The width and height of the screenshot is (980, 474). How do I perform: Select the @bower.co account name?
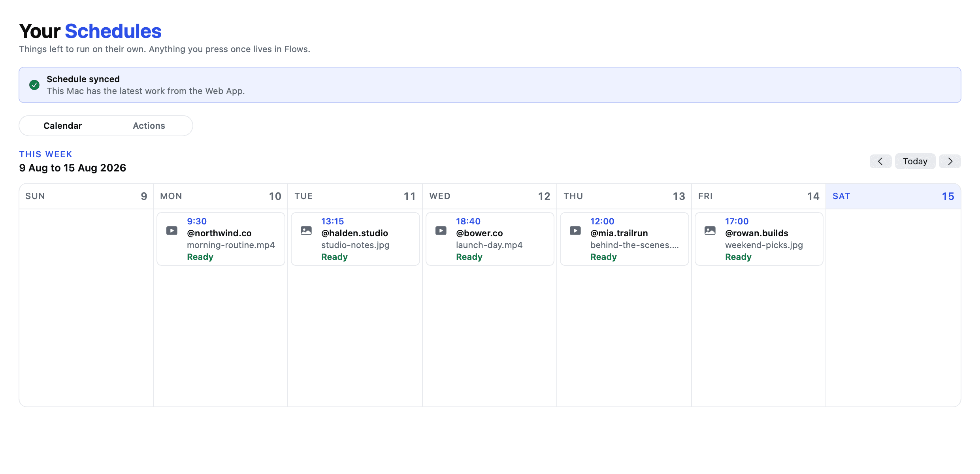click(x=479, y=233)
